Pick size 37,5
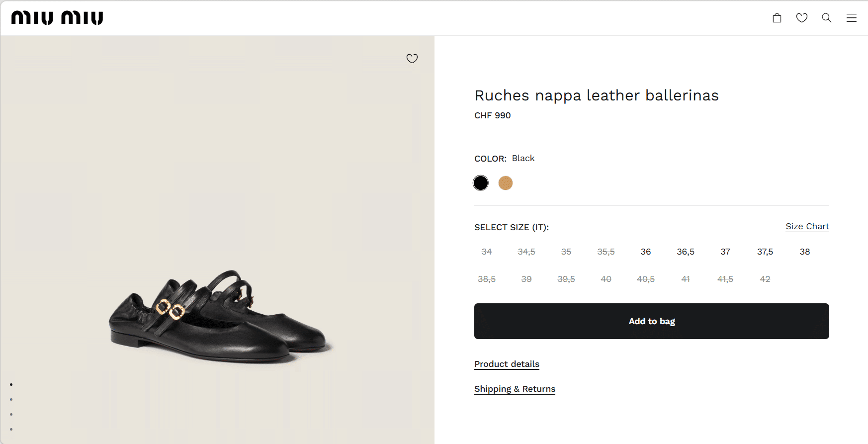The height and width of the screenshot is (444, 868). tap(765, 252)
